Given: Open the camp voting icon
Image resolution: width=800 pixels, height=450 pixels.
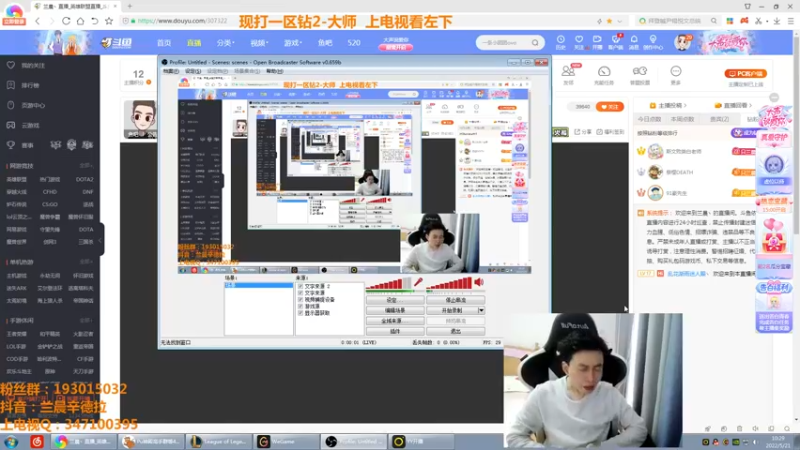Looking at the screenshot, I should pos(640,74).
